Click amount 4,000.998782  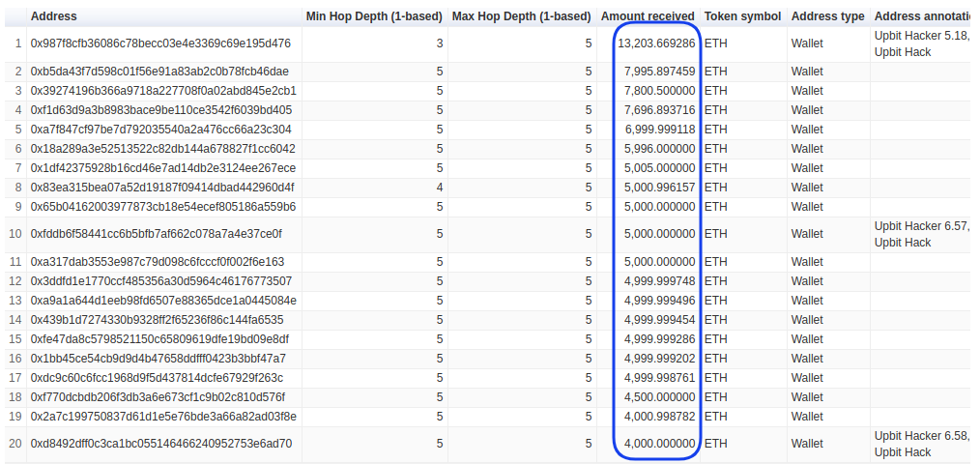coord(659,417)
